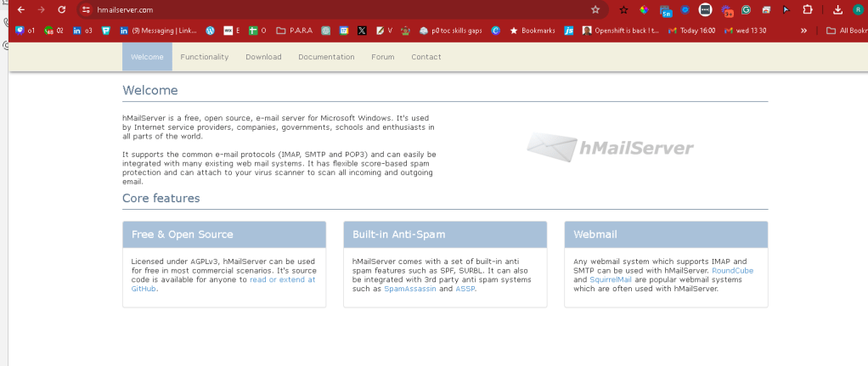This screenshot has width=868, height=366.
Task: Open the white circle dots extension
Action: coord(705,9)
